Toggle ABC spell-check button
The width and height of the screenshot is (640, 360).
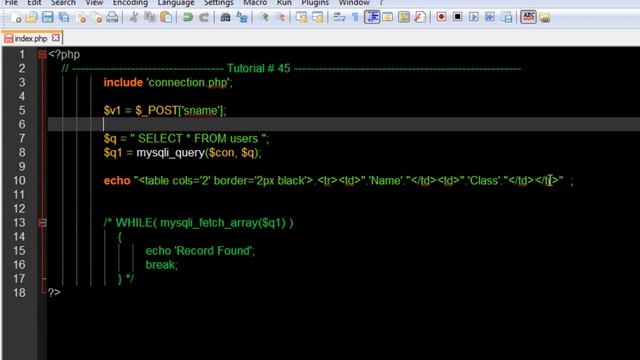tap(528, 18)
